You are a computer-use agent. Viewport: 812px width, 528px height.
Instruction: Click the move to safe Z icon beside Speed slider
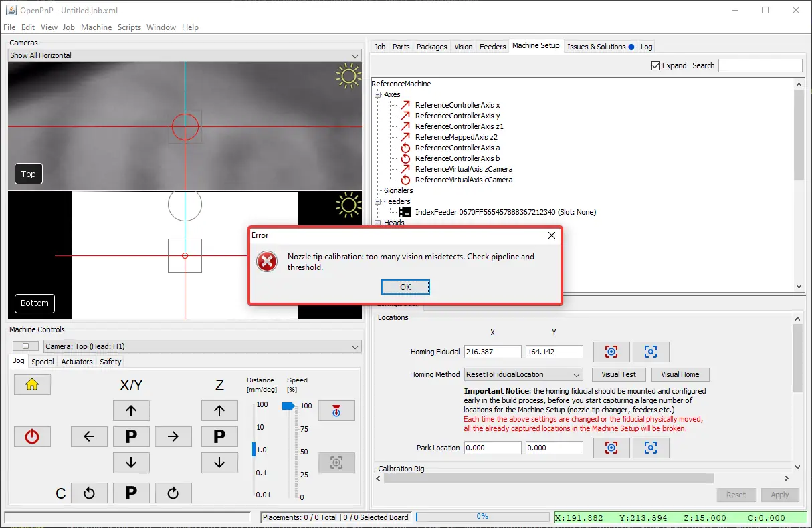pos(336,411)
